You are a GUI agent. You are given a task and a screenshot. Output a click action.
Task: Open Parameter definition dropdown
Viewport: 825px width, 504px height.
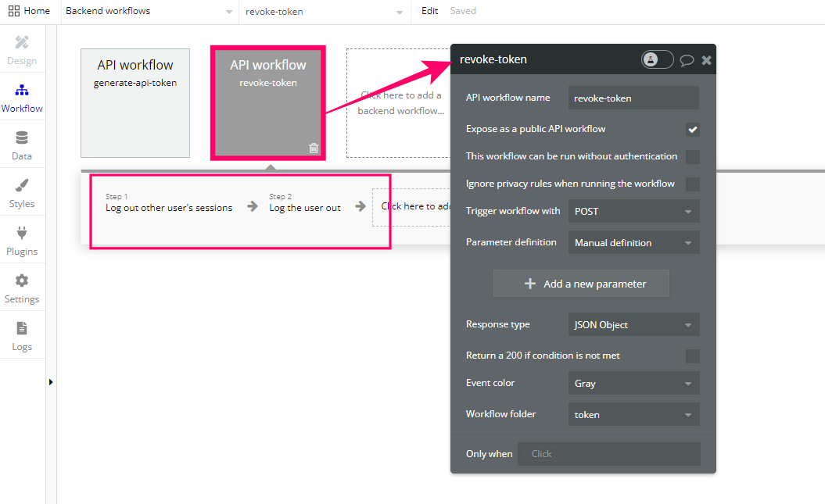(x=633, y=243)
